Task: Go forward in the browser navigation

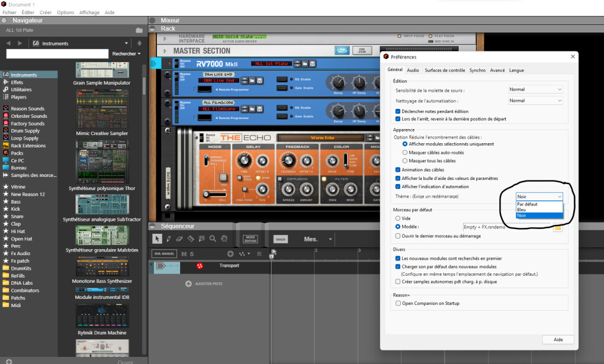Action: [x=20, y=43]
